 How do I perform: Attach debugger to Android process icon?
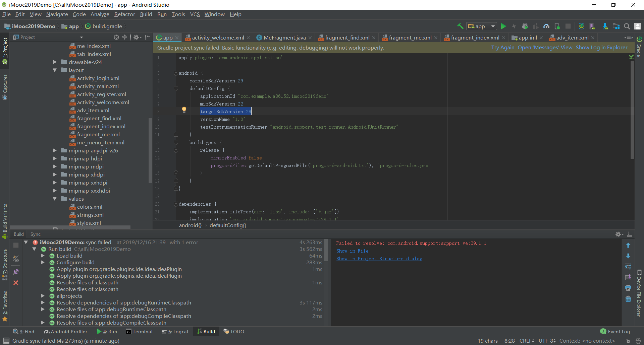pos(557,26)
